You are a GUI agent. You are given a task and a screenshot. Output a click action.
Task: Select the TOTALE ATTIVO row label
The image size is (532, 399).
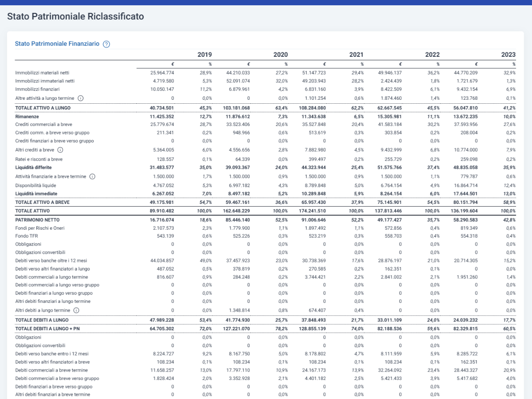[x=32, y=211]
